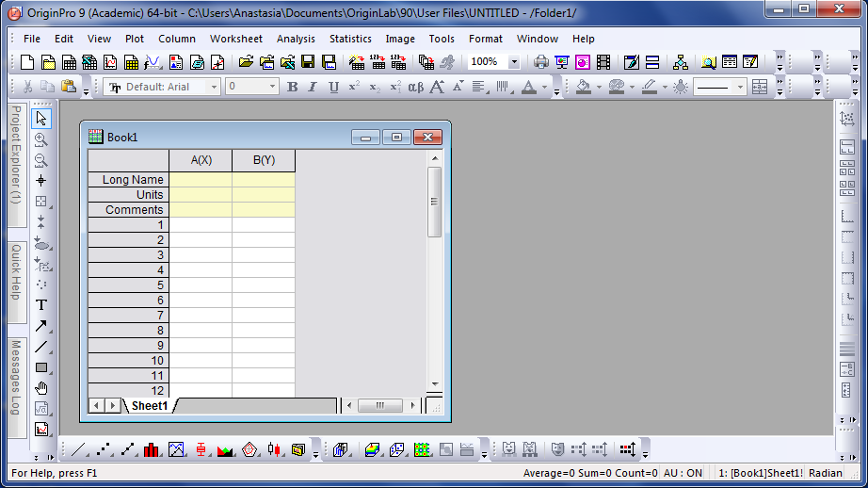
Task: Plot a line graph
Action: 78,449
